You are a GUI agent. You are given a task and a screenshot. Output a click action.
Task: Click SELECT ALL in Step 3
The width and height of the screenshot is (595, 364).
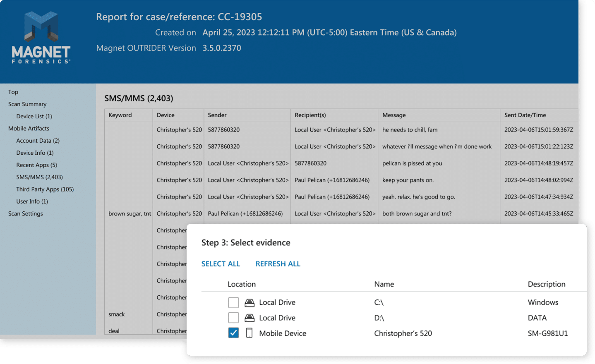221,264
